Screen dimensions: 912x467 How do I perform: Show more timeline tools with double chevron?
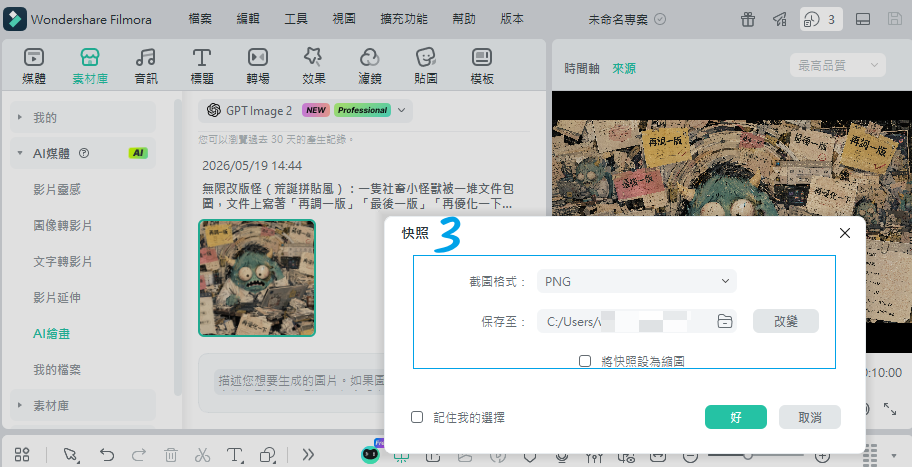(308, 454)
